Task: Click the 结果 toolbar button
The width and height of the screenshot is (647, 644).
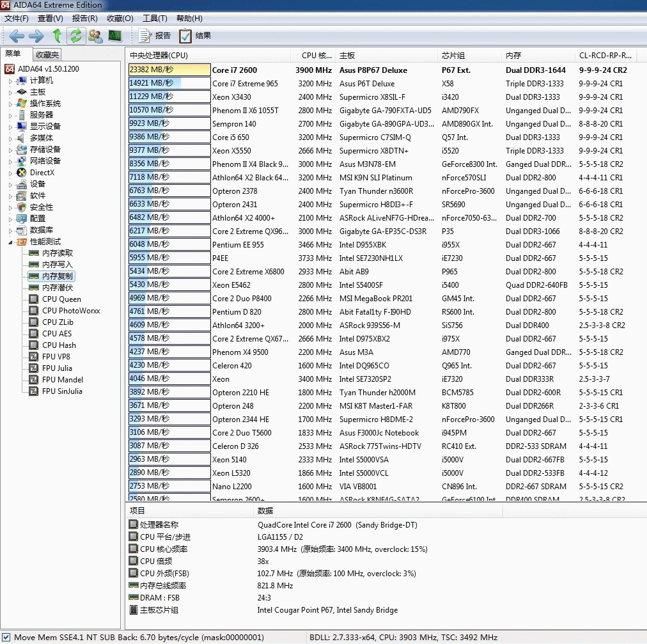Action: pos(195,36)
